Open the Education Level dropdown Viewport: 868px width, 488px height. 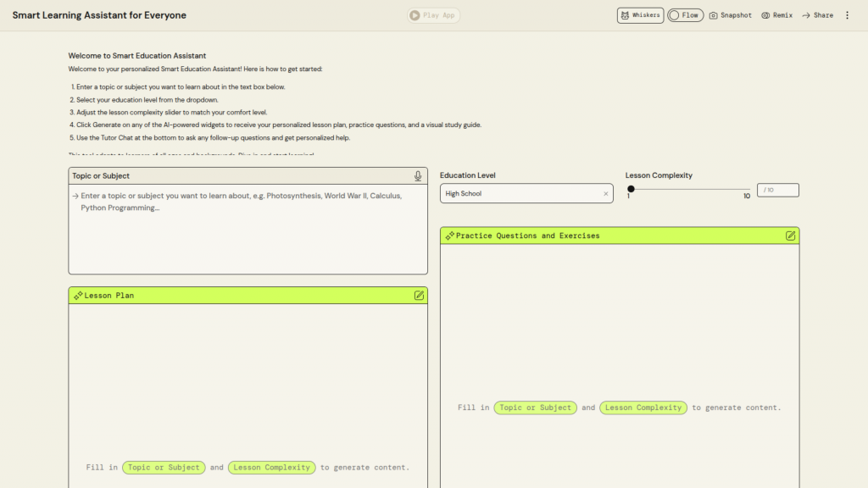(521, 194)
